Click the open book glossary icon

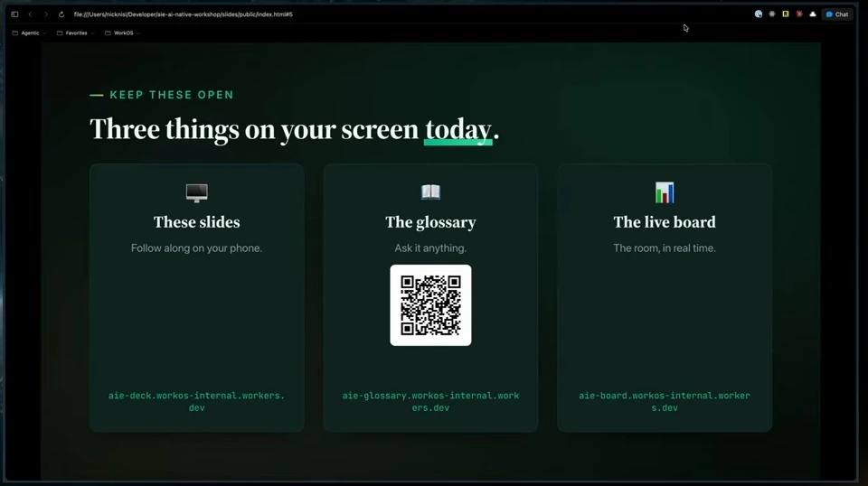pos(430,192)
